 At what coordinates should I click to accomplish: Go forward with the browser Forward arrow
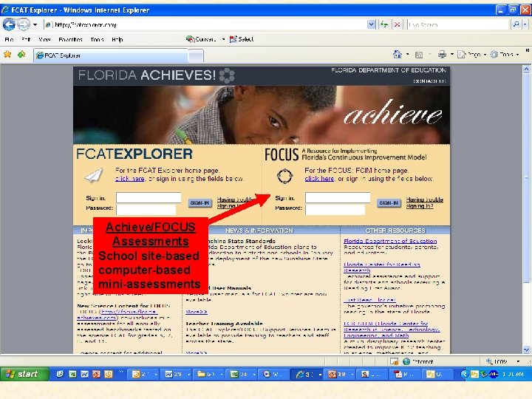(x=23, y=24)
